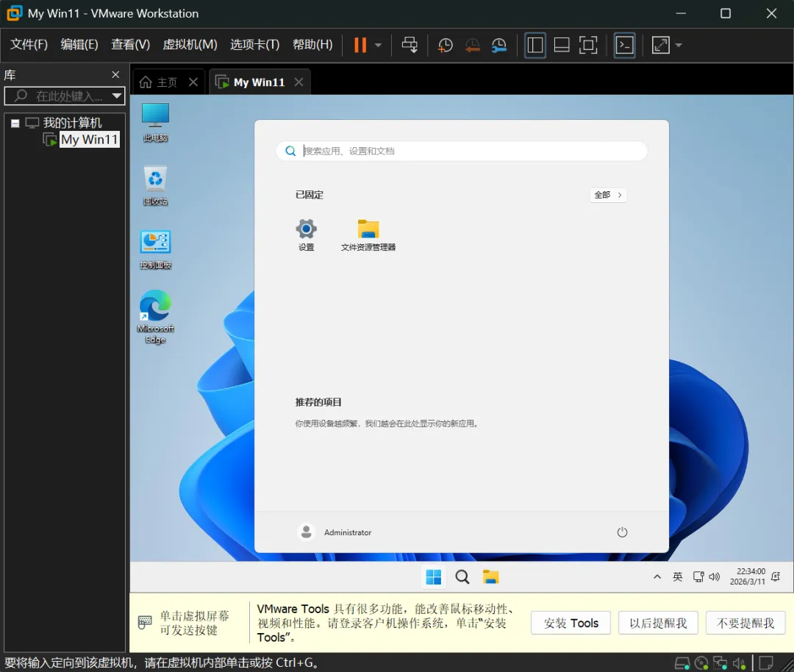794x672 pixels.
Task: Select 我的计算机 in the library tree
Action: pyautogui.click(x=72, y=123)
